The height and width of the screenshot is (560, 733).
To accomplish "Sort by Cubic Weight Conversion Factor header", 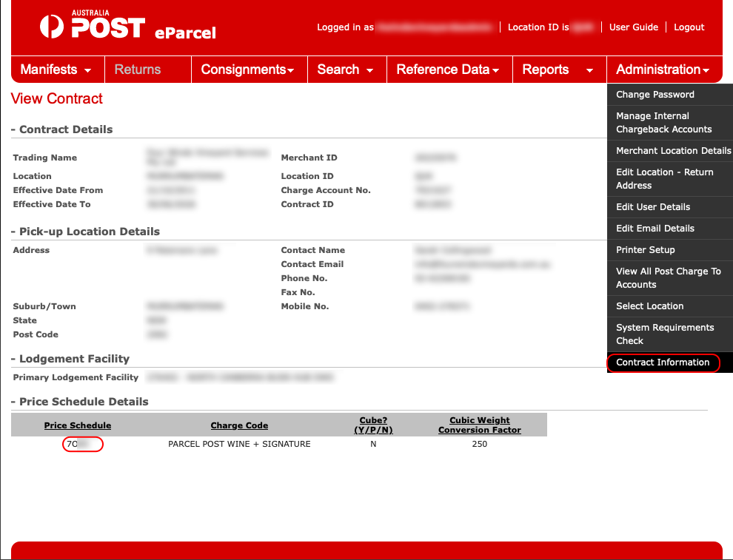I will [480, 425].
